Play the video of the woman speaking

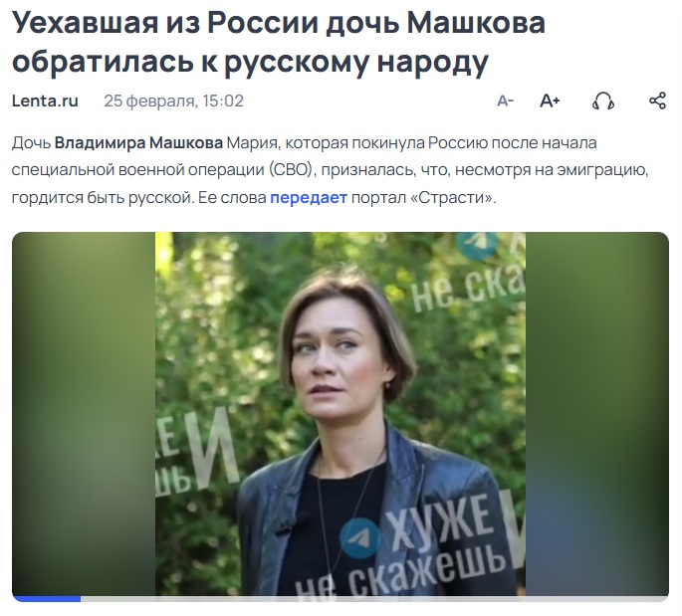click(341, 414)
